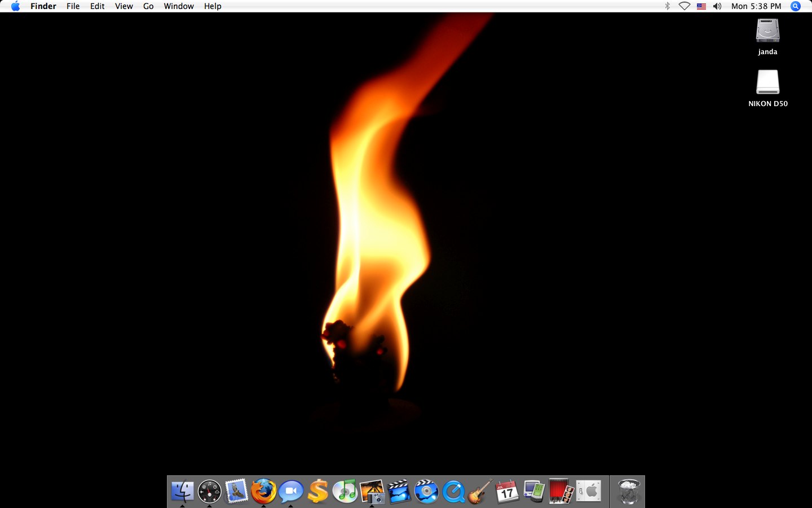
Task: Launch iMovie from the Dock
Action: 399,491
